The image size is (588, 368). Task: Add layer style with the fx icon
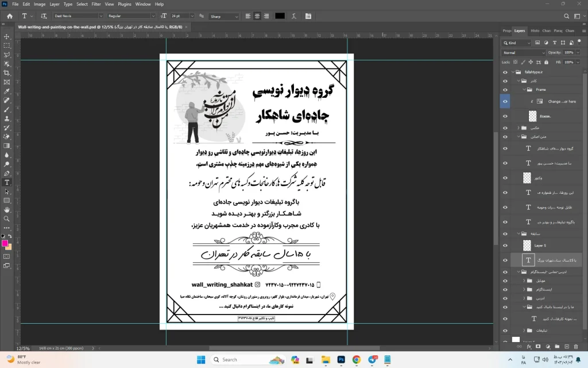point(529,347)
